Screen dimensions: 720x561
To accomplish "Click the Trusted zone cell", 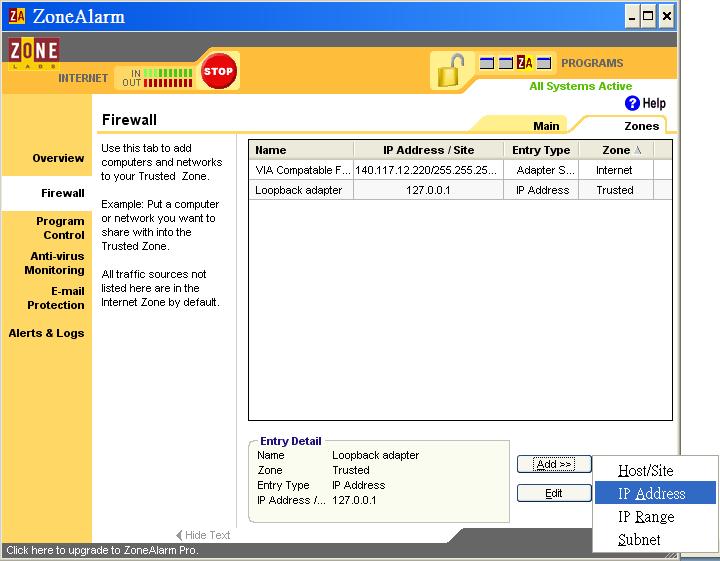I will [615, 190].
